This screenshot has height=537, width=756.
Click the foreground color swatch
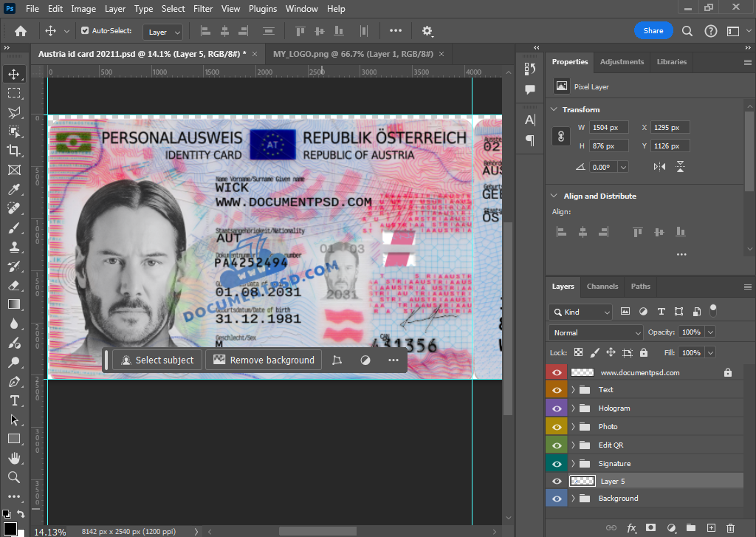(x=10, y=528)
